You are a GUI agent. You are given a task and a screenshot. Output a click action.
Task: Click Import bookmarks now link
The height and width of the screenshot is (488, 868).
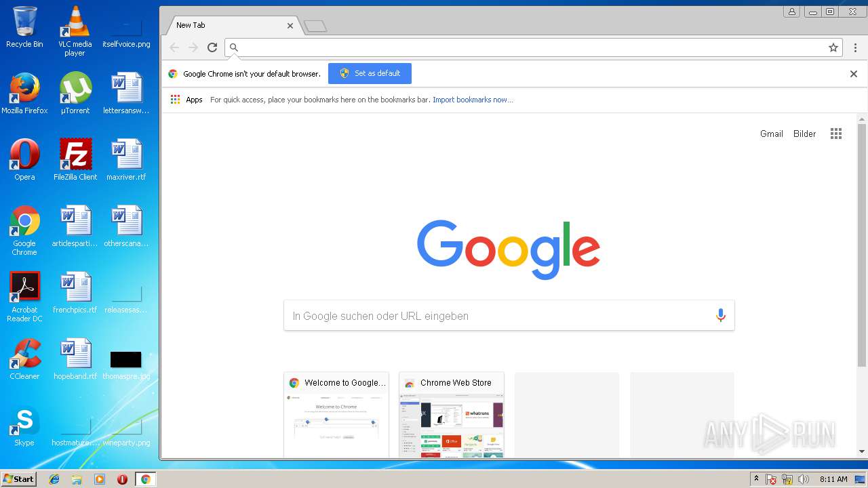(473, 100)
